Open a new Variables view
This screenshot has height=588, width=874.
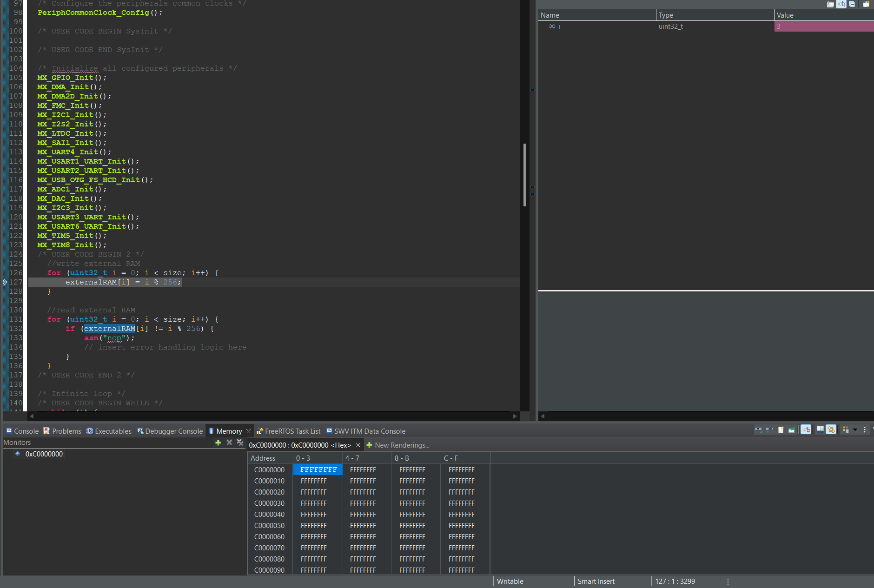click(x=866, y=4)
